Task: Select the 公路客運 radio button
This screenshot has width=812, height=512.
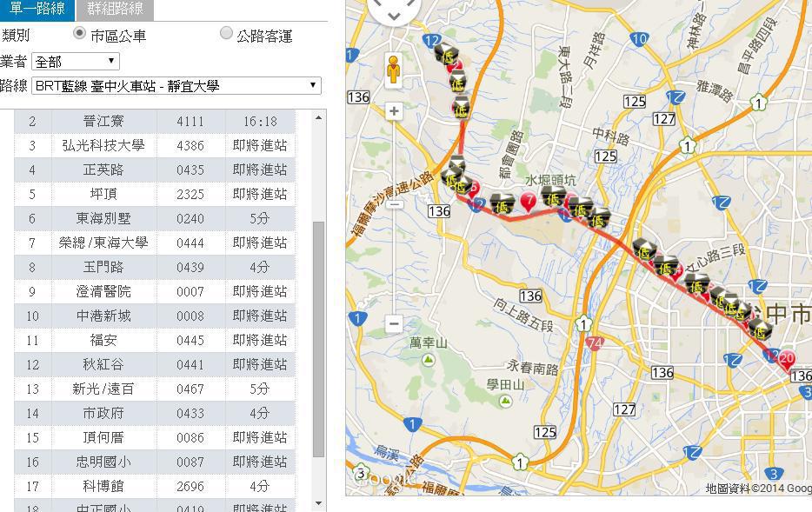Action: tap(226, 33)
